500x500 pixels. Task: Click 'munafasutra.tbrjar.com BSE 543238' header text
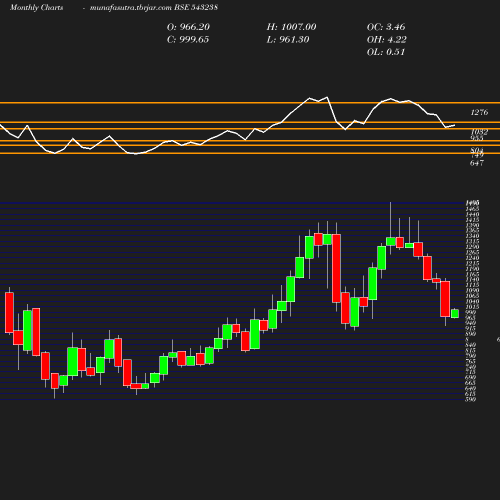[154, 7]
